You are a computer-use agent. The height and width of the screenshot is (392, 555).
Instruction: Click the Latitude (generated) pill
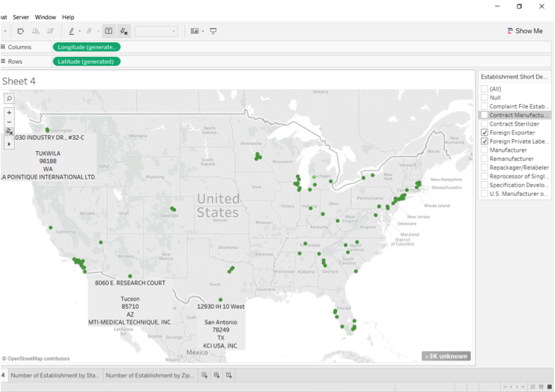tap(86, 61)
